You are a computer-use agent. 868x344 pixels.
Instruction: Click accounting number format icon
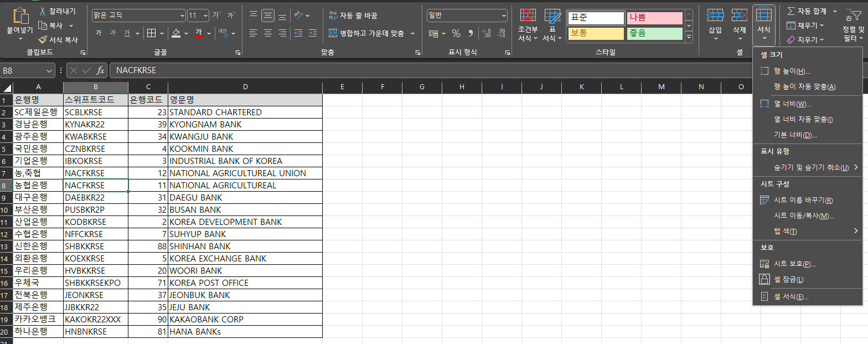(x=433, y=33)
